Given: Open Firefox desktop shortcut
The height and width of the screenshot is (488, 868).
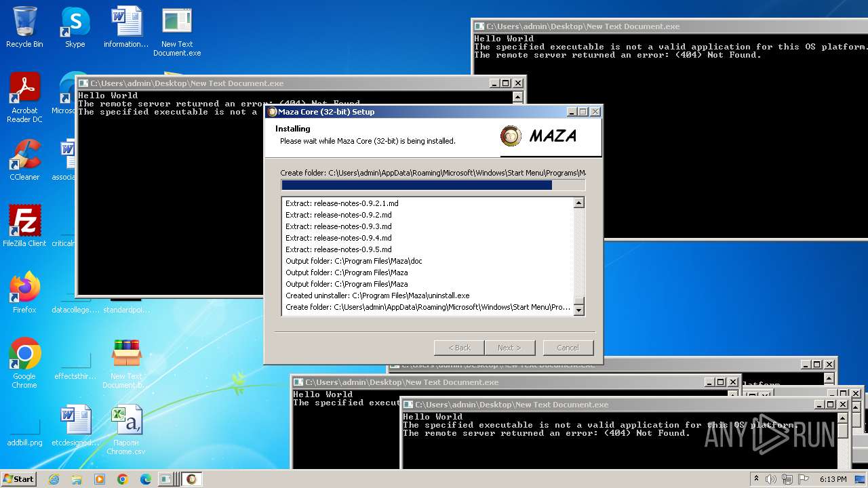Looking at the screenshot, I should (24, 293).
